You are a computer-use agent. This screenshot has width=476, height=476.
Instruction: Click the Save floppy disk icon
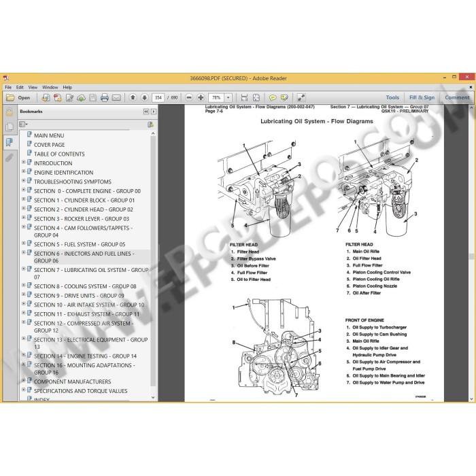coord(93,98)
